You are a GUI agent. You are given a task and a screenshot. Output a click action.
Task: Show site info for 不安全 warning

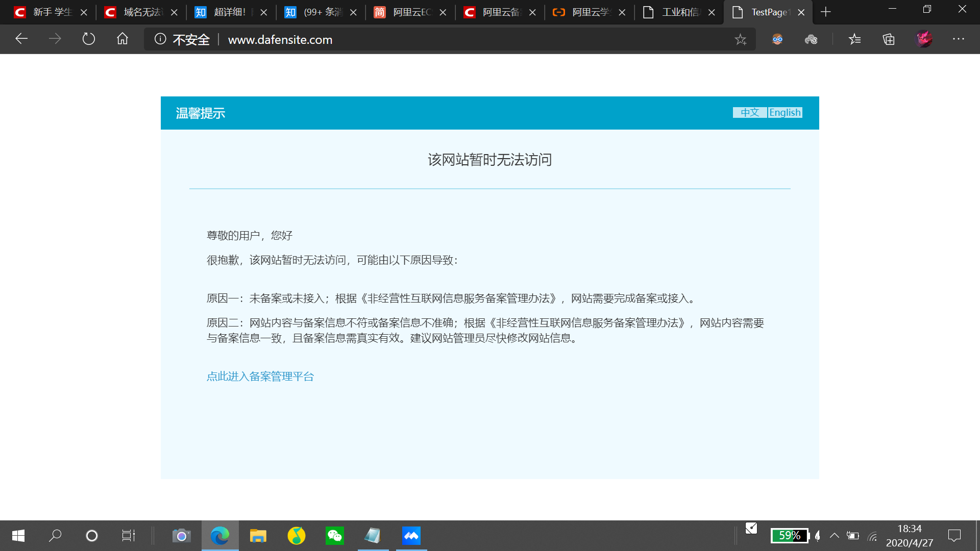(x=182, y=39)
